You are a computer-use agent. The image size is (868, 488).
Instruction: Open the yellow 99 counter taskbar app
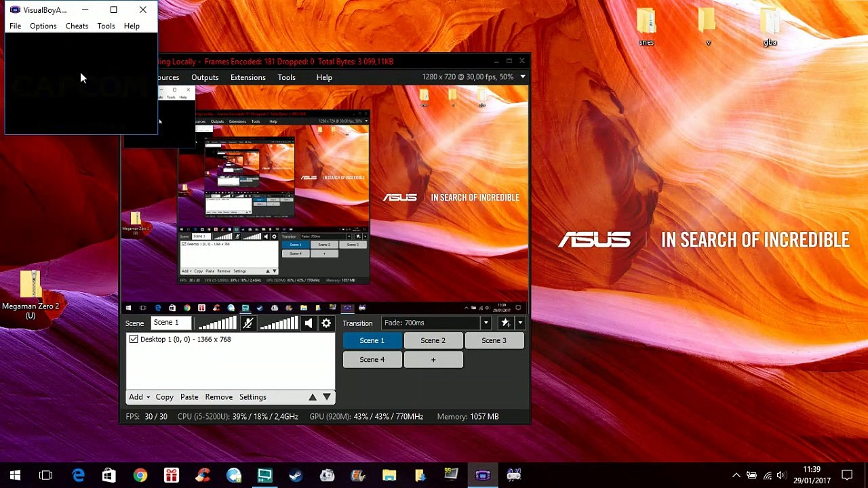(x=452, y=475)
